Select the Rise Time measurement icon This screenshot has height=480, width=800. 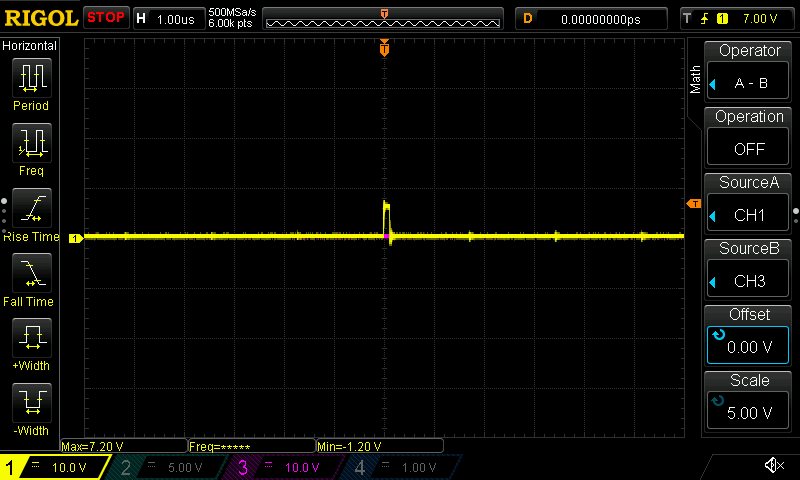(32, 208)
